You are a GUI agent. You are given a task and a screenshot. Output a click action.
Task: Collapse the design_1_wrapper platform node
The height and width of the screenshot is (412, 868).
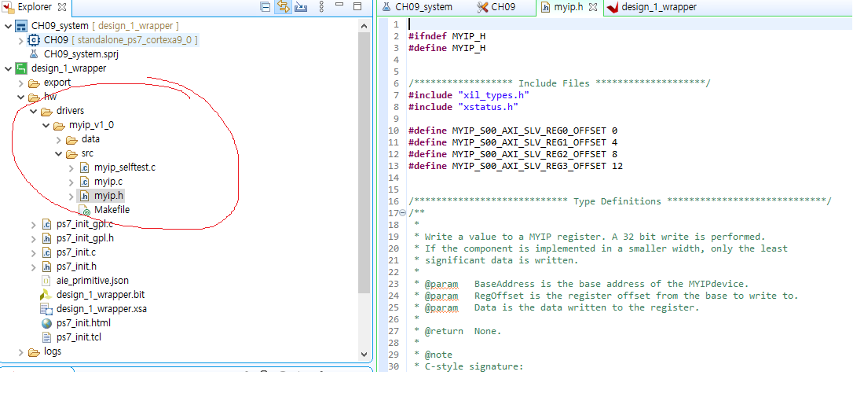coord(9,68)
